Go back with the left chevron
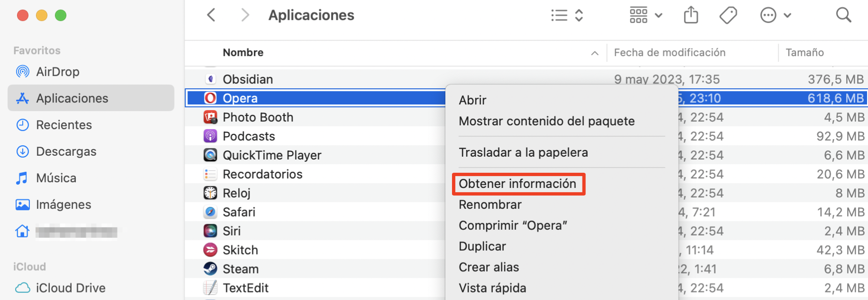Image resolution: width=868 pixels, height=300 pixels. (212, 15)
